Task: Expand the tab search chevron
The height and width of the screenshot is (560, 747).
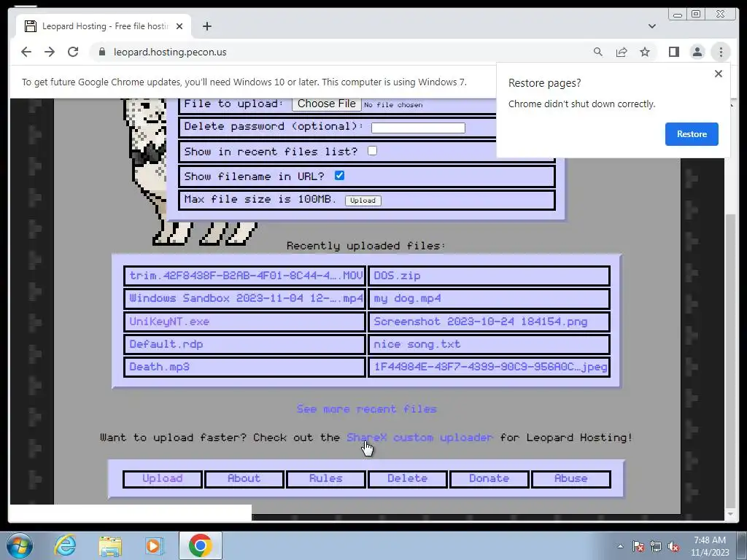Action: pos(652,26)
